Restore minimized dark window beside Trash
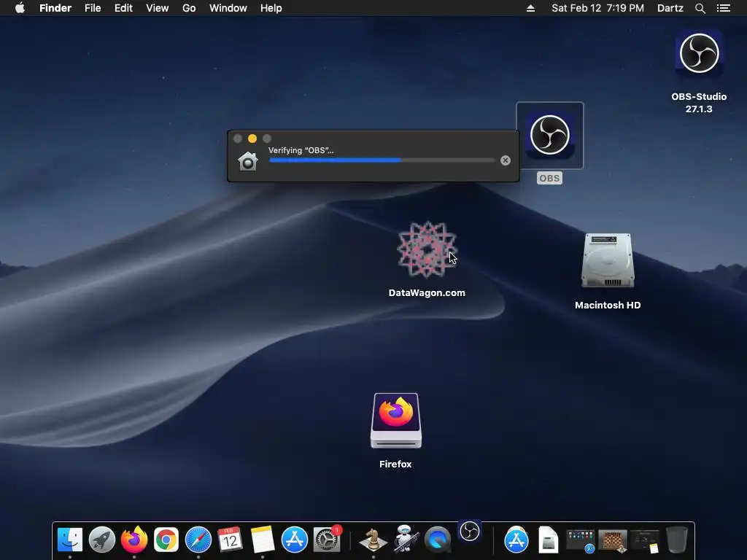747x560 pixels. point(645,542)
